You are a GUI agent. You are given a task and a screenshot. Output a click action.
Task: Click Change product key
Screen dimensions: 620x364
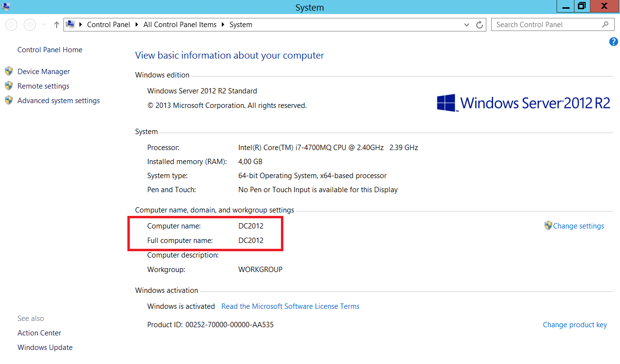[x=575, y=325]
